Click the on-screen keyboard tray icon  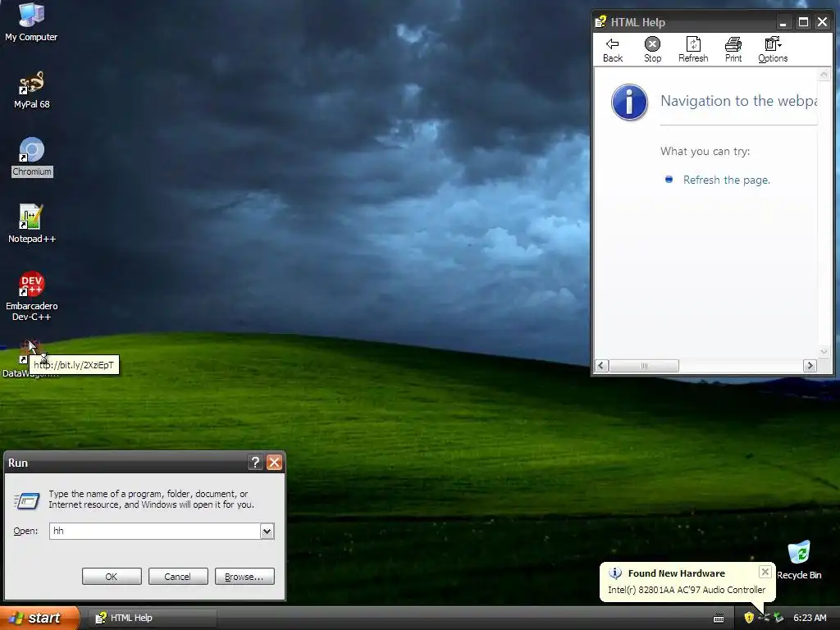(719, 619)
